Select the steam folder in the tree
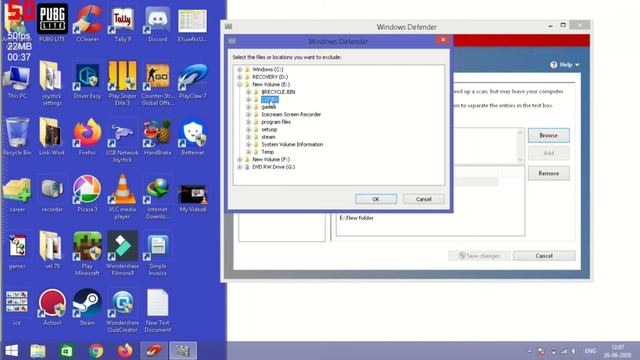The width and height of the screenshot is (640, 360). [268, 137]
